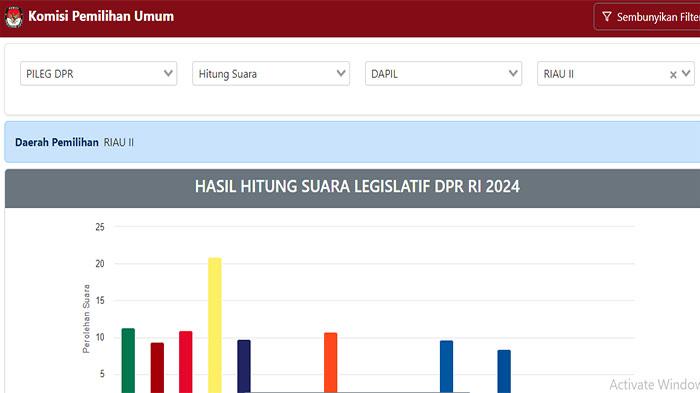The height and width of the screenshot is (393, 700).
Task: Click the bright red chart bar
Action: (x=186, y=362)
